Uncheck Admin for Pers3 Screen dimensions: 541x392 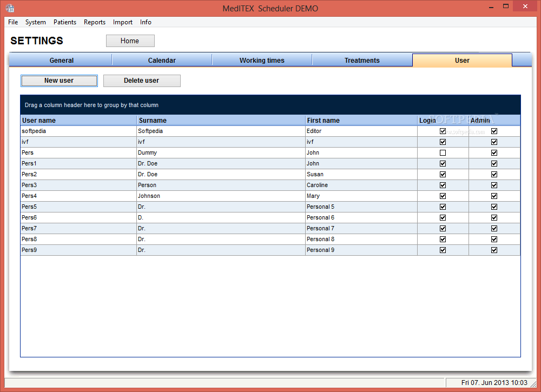[x=494, y=185]
